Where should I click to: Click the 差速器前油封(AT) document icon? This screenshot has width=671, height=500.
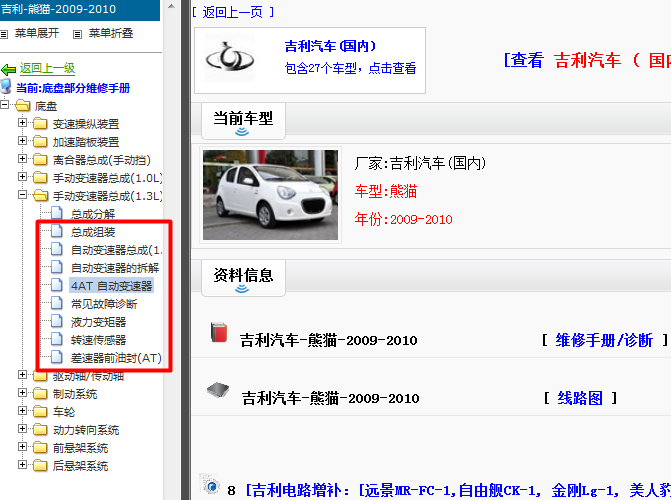pos(56,357)
